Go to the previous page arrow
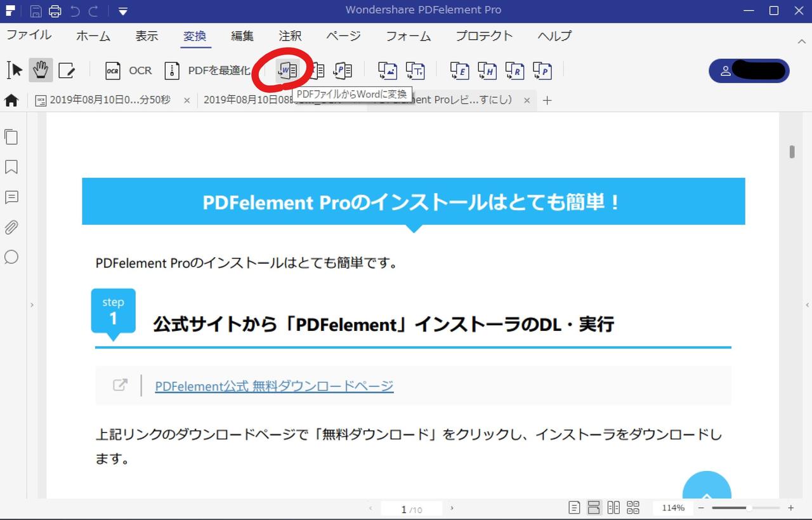Image resolution: width=812 pixels, height=520 pixels. 371,508
